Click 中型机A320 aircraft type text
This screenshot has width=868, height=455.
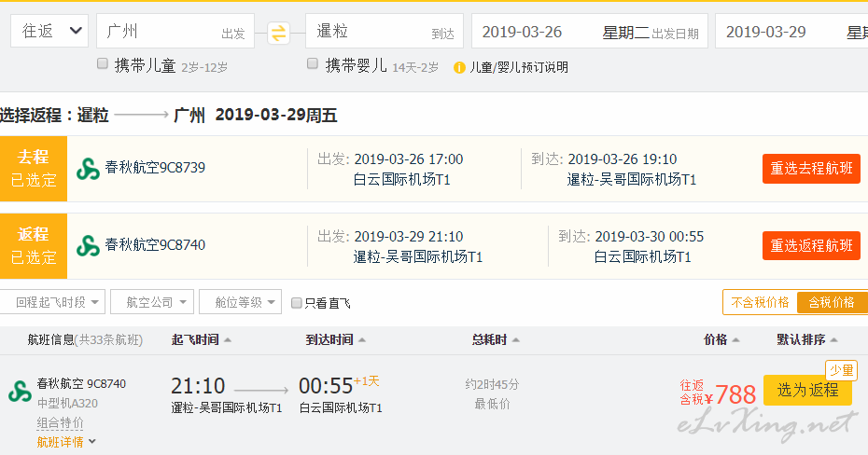pyautogui.click(x=67, y=404)
